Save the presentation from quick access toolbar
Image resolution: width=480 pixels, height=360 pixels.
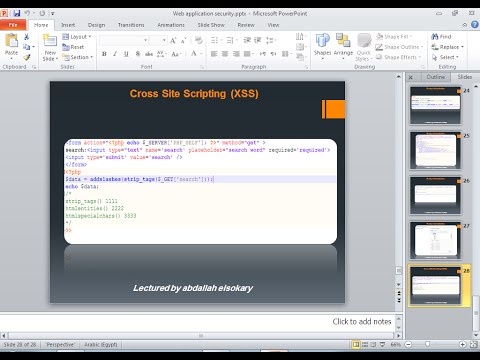(x=17, y=13)
